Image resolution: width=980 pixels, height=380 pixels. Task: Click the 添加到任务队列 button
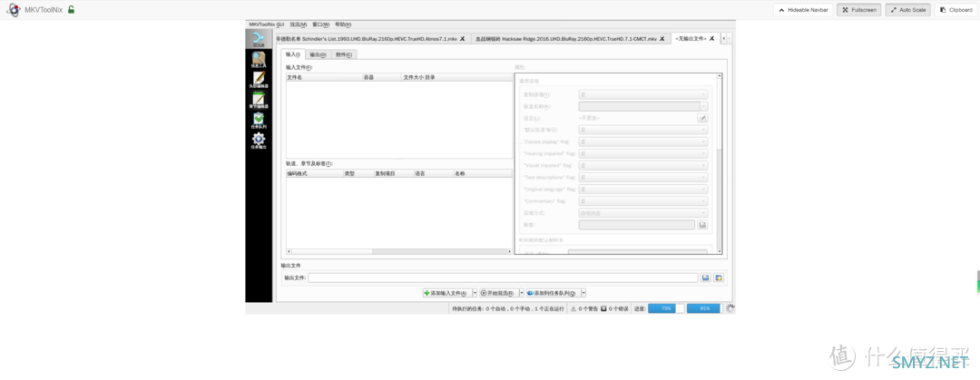pos(553,293)
